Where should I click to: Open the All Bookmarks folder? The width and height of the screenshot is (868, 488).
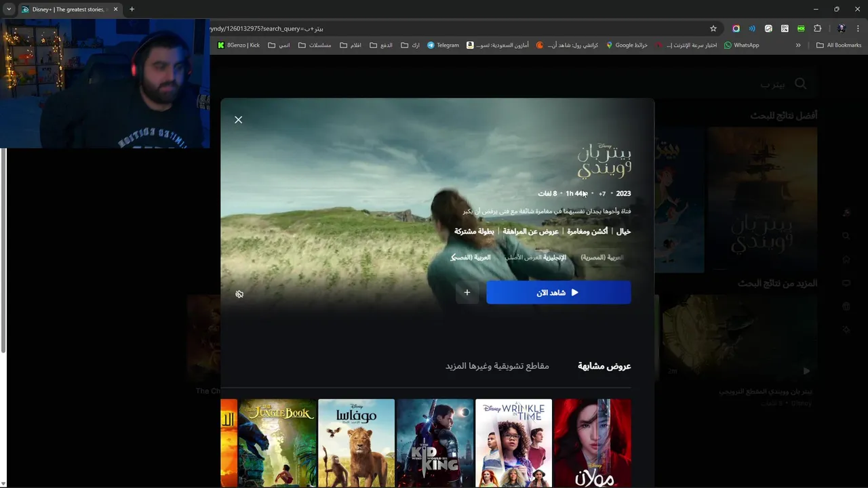pos(839,45)
